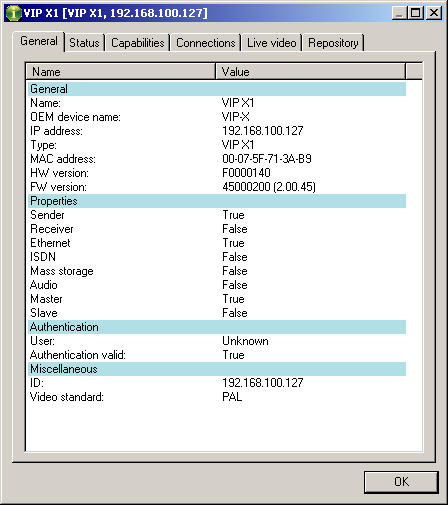Click the Name column header
The width and height of the screenshot is (448, 505).
click(121, 71)
